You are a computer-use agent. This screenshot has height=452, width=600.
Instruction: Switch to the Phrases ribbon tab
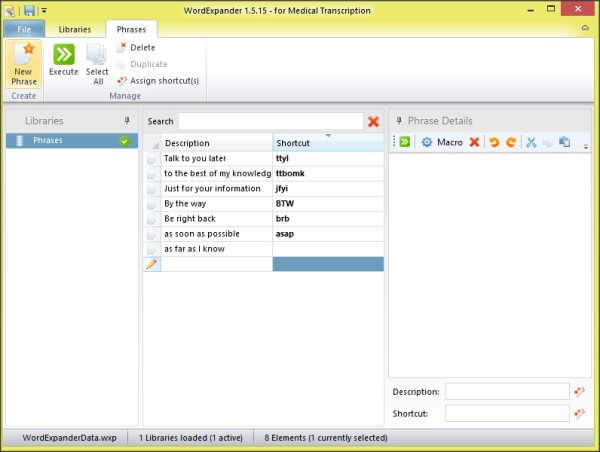coord(131,29)
